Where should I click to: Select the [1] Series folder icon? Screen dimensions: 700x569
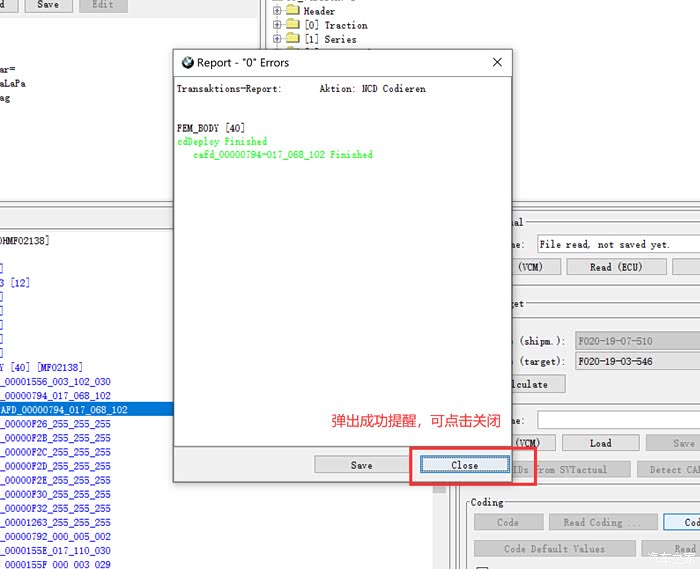[x=292, y=39]
